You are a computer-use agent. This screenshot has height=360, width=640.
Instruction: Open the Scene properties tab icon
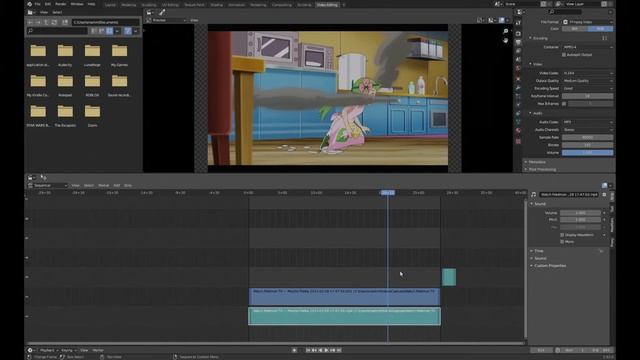518,60
